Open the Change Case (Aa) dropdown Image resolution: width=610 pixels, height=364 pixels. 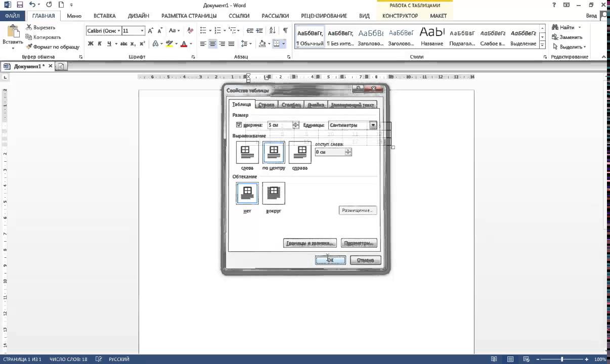coord(175,31)
